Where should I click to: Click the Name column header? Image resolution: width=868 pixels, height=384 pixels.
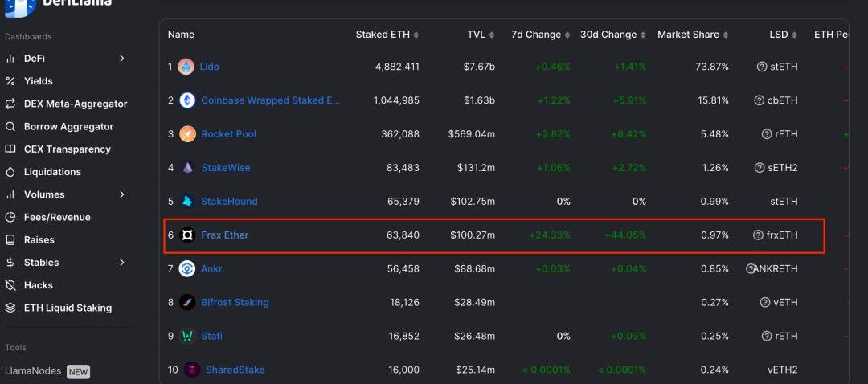181,35
